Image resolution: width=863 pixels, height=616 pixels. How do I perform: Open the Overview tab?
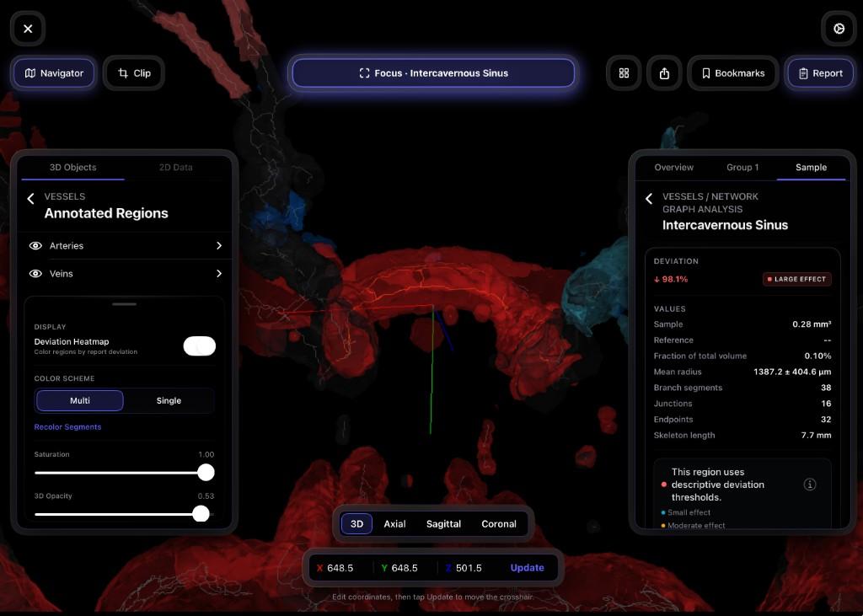673,168
